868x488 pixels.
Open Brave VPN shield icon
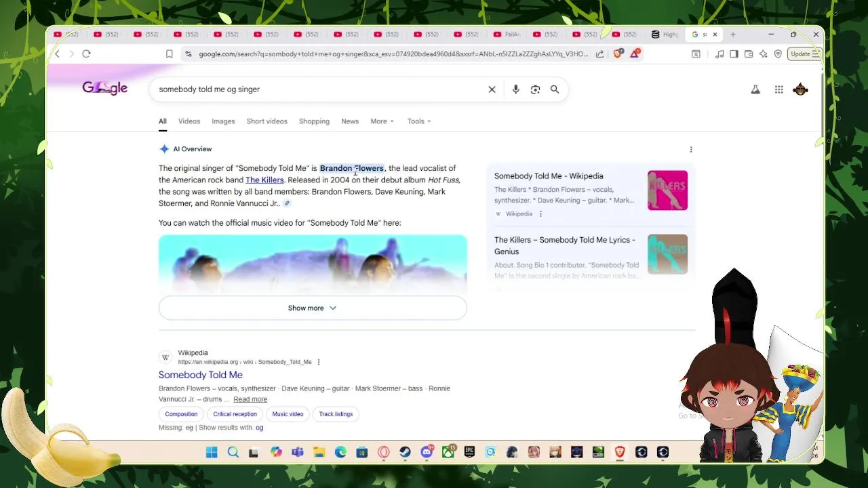[778, 54]
